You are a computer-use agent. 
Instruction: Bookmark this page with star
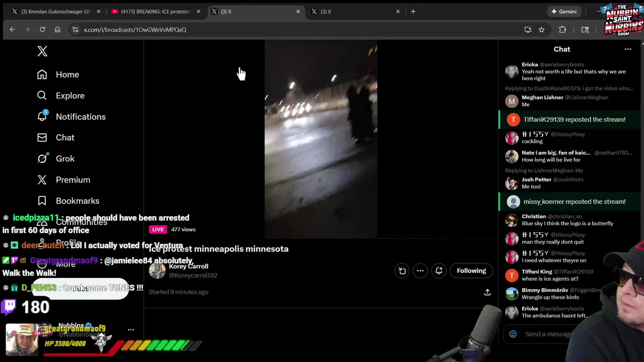[541, 30]
